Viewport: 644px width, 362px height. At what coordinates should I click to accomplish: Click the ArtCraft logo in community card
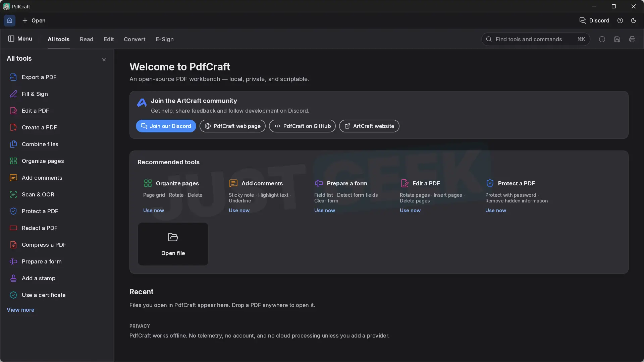pos(142,103)
